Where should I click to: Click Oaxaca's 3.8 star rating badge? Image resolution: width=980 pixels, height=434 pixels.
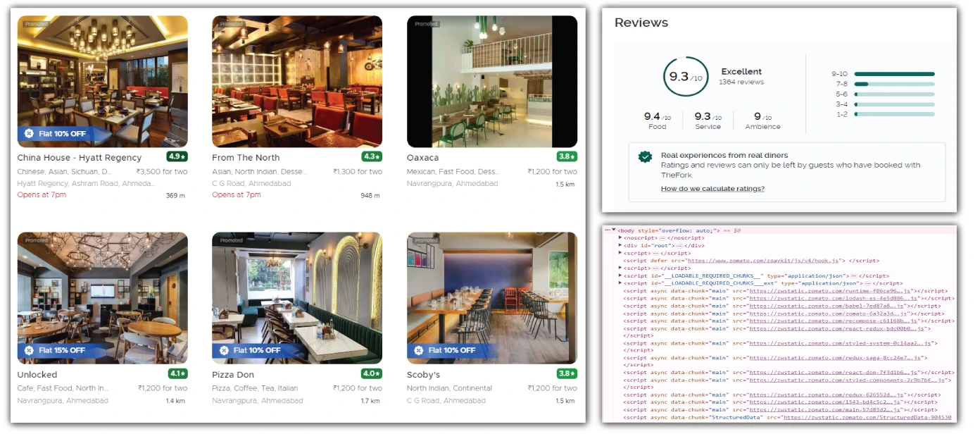coord(567,156)
